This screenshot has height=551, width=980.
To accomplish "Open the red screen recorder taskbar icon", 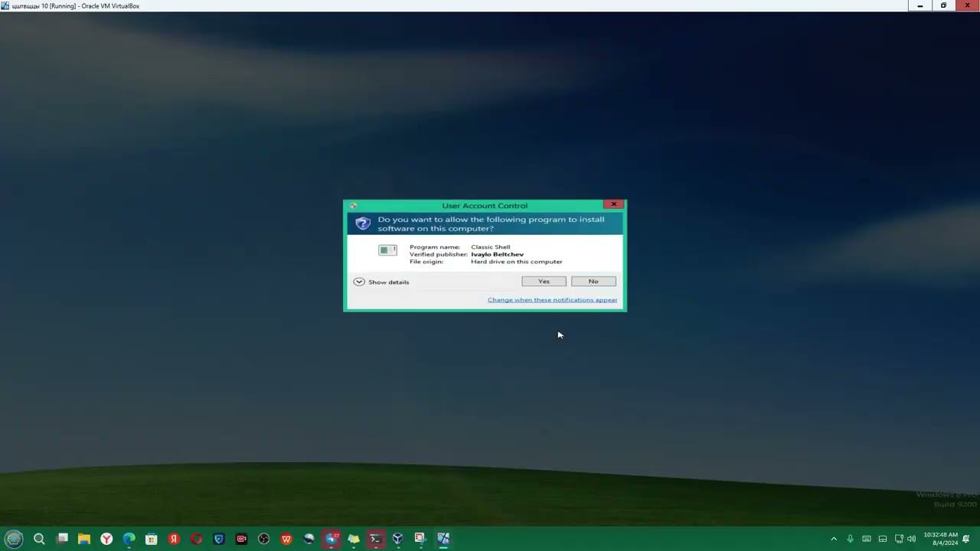I will pos(241,539).
